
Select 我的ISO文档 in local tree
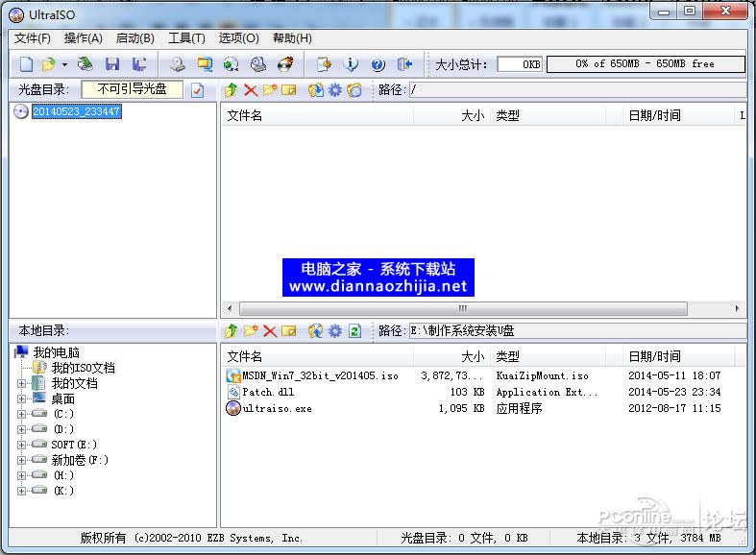[x=84, y=368]
